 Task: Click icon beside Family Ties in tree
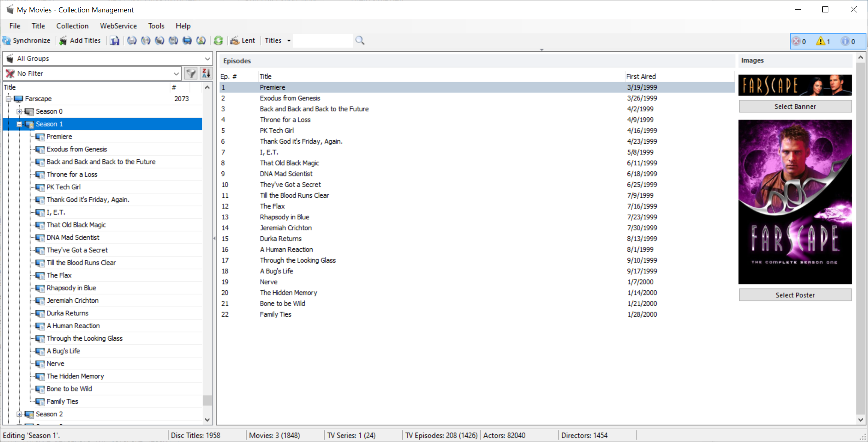[40, 402]
